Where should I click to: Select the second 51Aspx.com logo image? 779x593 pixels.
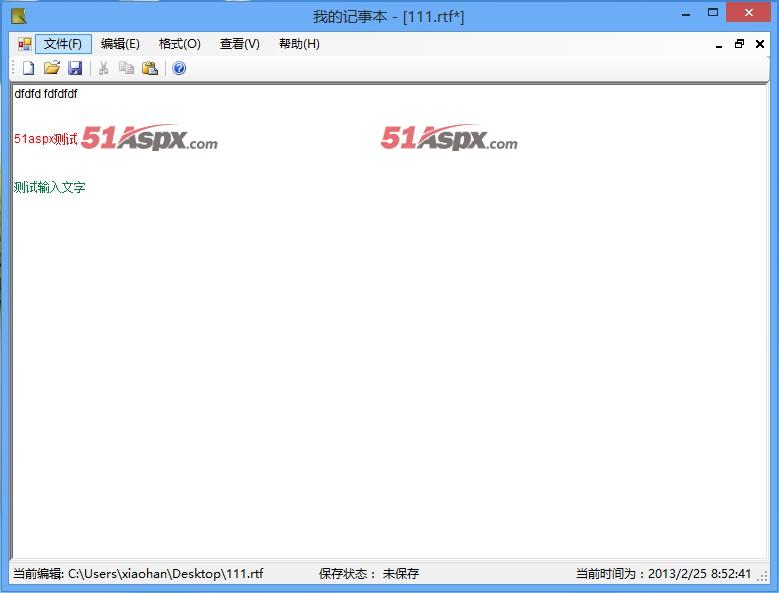click(x=449, y=138)
